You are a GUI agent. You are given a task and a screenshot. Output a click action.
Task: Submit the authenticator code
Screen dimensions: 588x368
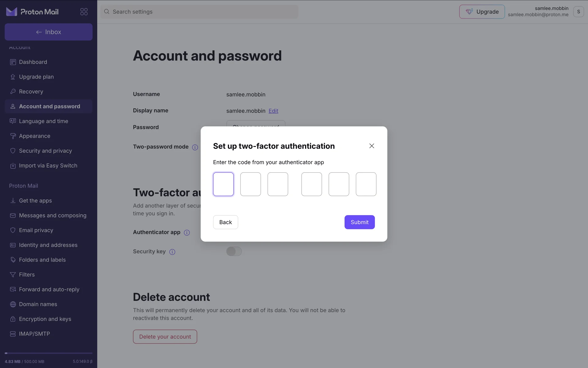[x=359, y=222]
